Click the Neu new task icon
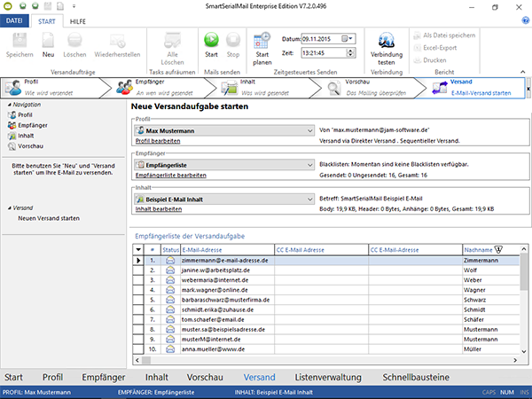 point(47,40)
